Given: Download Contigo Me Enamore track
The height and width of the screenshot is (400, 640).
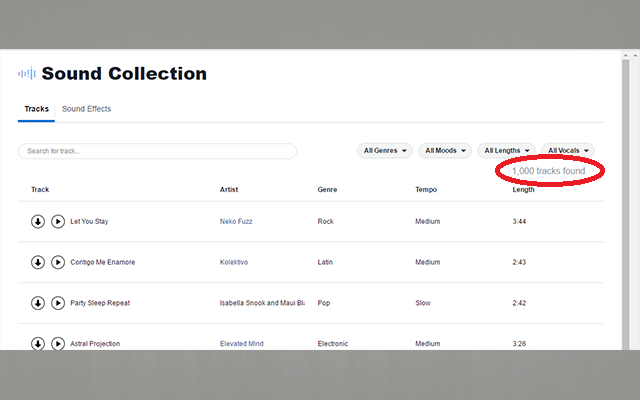Looking at the screenshot, I should click(x=38, y=262).
